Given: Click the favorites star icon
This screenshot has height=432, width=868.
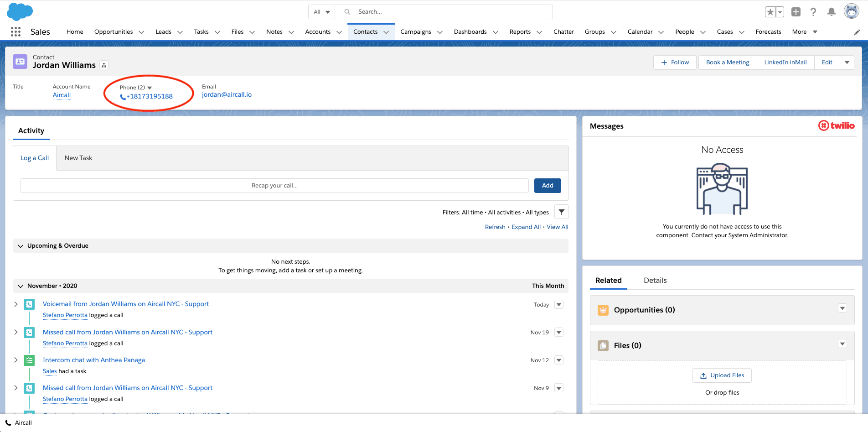Looking at the screenshot, I should (770, 12).
